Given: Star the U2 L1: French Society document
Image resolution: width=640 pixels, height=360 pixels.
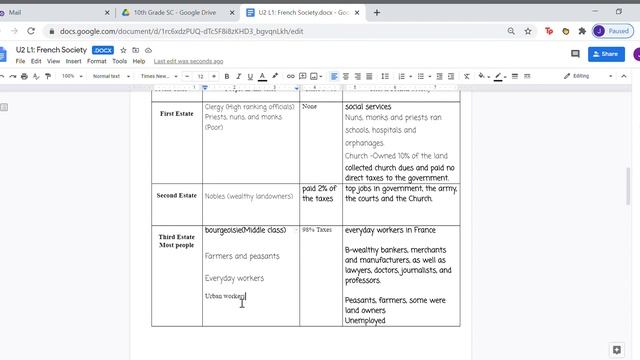Looking at the screenshot, I should (x=123, y=50).
